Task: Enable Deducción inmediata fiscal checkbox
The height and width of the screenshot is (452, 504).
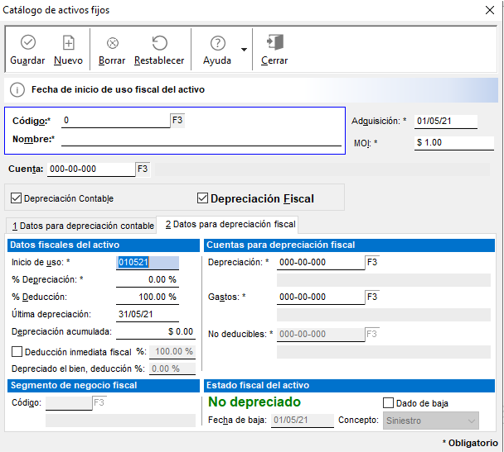Action: 17,352
